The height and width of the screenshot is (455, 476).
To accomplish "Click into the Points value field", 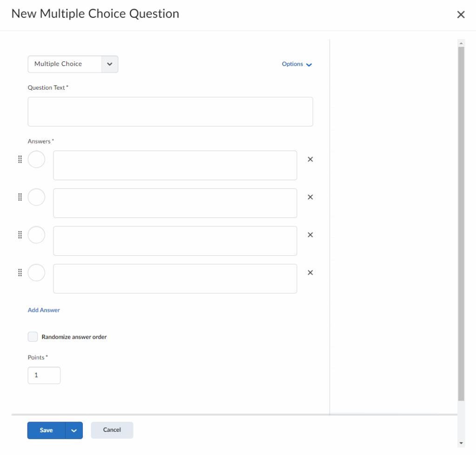I will click(x=44, y=375).
